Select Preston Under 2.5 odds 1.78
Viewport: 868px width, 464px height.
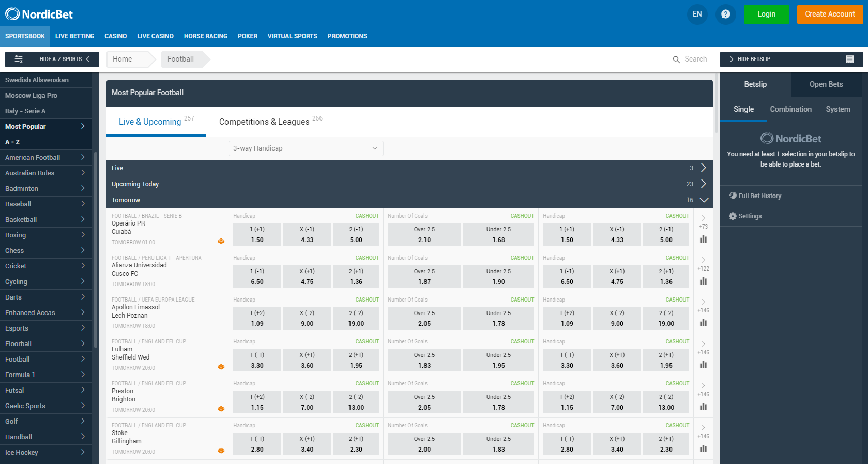(498, 402)
